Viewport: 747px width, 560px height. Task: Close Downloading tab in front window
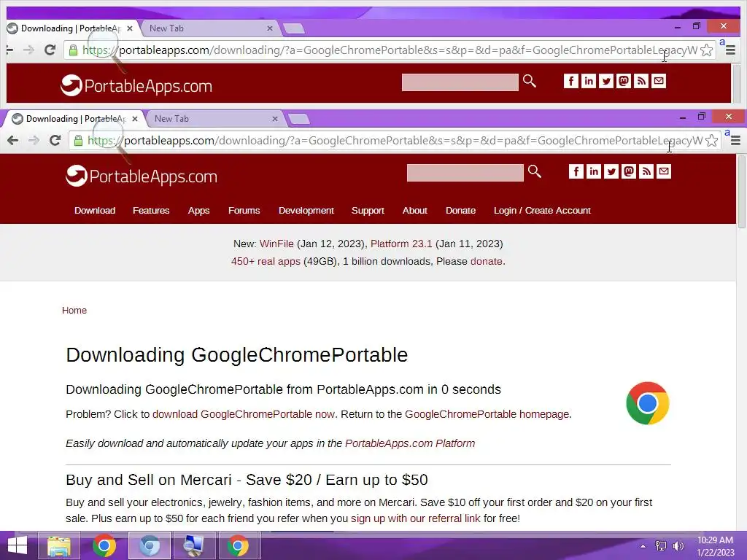pos(135,119)
